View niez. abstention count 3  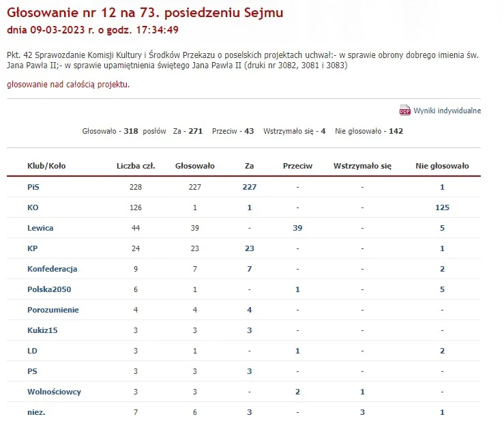[x=362, y=412]
